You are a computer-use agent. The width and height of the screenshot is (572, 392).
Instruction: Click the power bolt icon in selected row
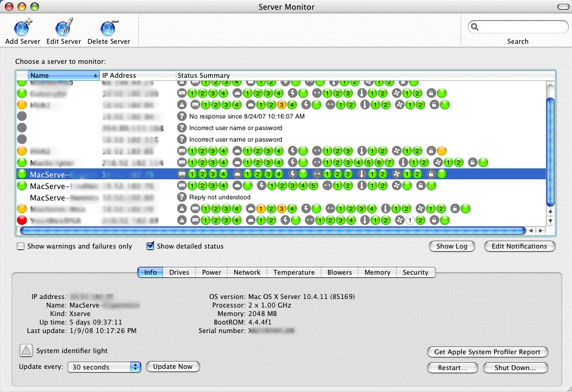(x=293, y=174)
